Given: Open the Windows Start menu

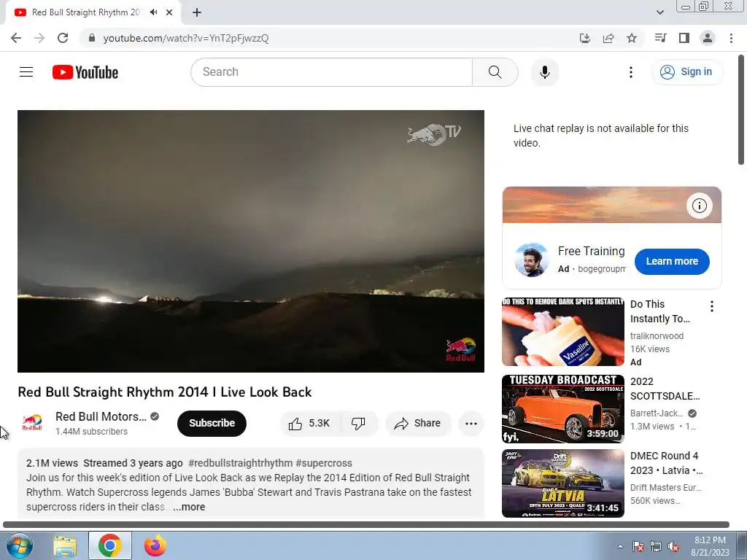Looking at the screenshot, I should pos(20,545).
